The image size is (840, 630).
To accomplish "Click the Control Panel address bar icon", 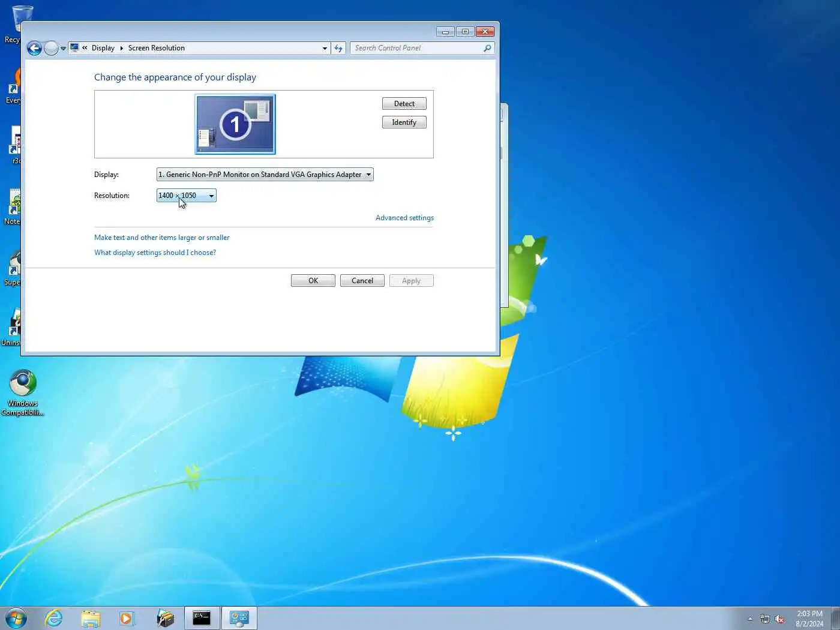I will pos(74,47).
